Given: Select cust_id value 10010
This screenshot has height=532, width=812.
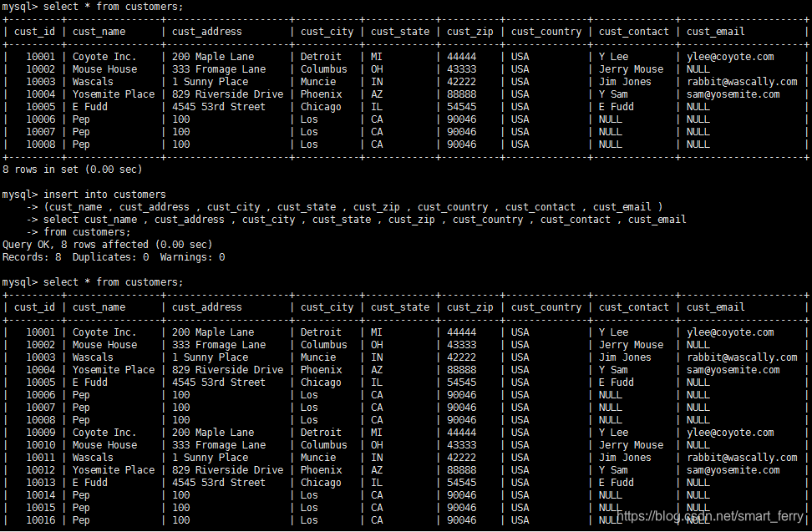Looking at the screenshot, I should point(40,445).
